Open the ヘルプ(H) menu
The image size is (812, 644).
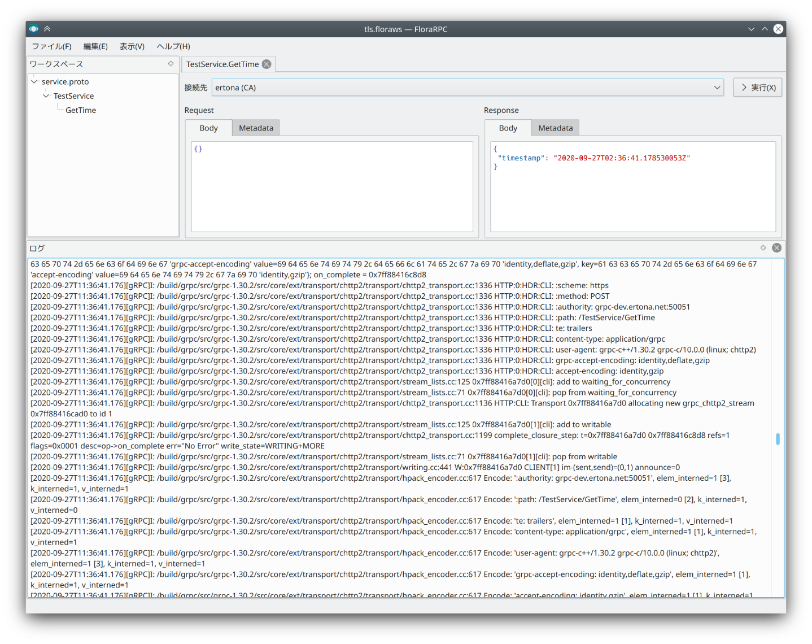(173, 46)
